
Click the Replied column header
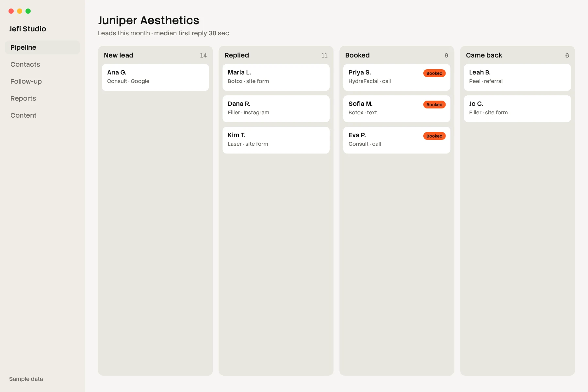[237, 55]
